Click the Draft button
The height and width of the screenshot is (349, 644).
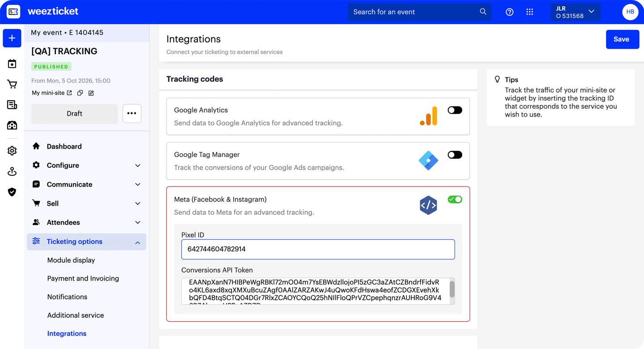pyautogui.click(x=74, y=114)
